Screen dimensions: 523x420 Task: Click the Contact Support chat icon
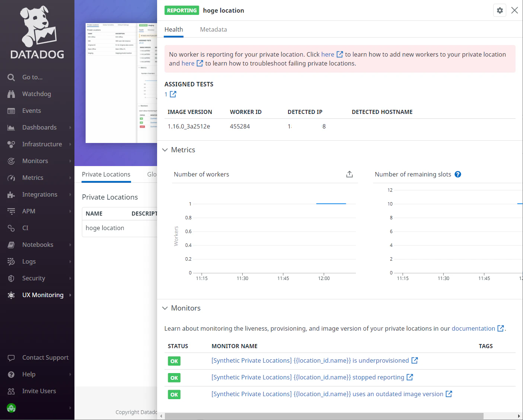[x=11, y=358]
